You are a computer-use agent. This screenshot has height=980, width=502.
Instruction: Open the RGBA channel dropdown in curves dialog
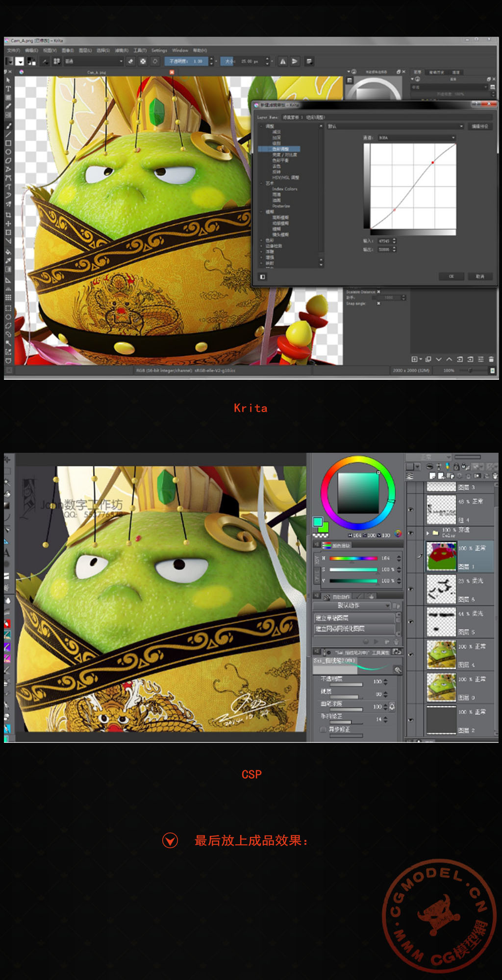(417, 138)
